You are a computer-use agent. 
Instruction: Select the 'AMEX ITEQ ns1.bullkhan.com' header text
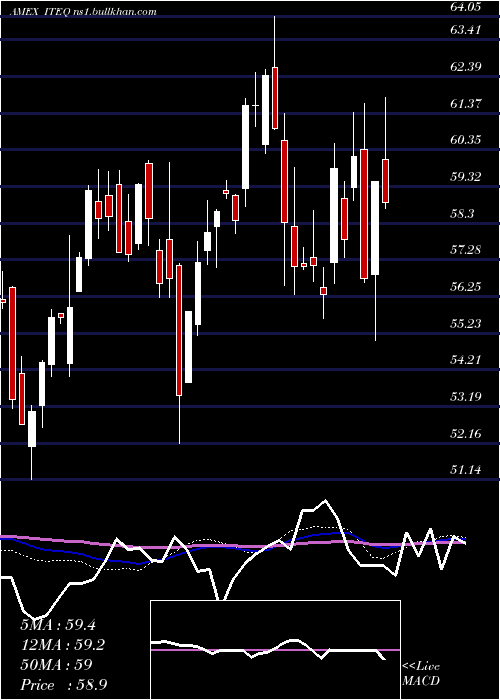(x=84, y=12)
